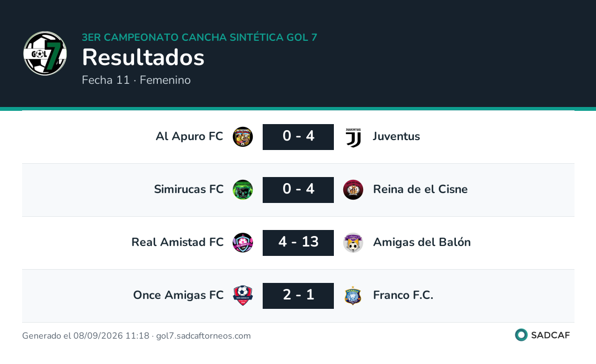Click the Franco F.C. lion crest
The image size is (596, 364).
(353, 296)
